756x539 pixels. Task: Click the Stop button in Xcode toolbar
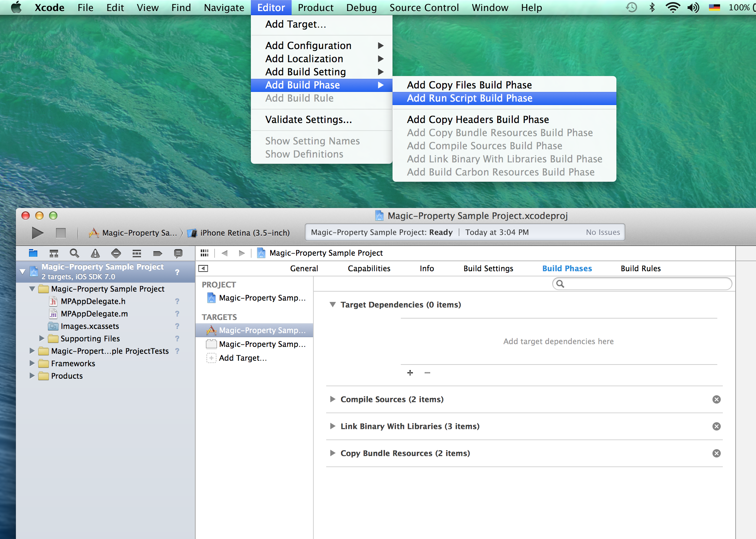pos(61,233)
